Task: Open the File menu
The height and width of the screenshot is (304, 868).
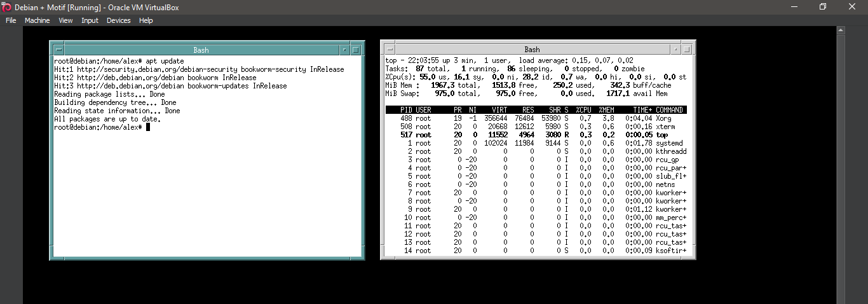Action: tap(11, 20)
